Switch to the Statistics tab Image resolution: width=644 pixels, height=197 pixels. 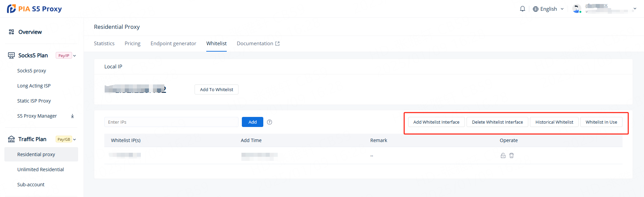point(104,44)
